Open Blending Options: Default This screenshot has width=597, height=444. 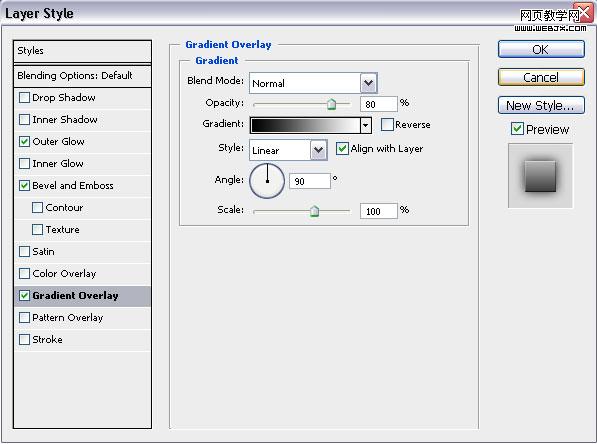tap(82, 76)
